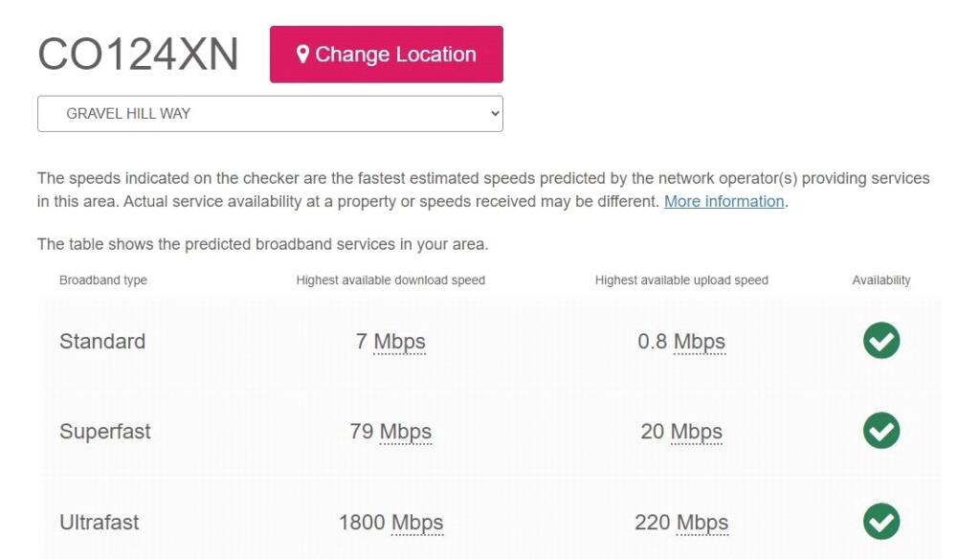Click the CO124XN postcode heading
The height and width of the screenshot is (559, 980).
point(138,55)
